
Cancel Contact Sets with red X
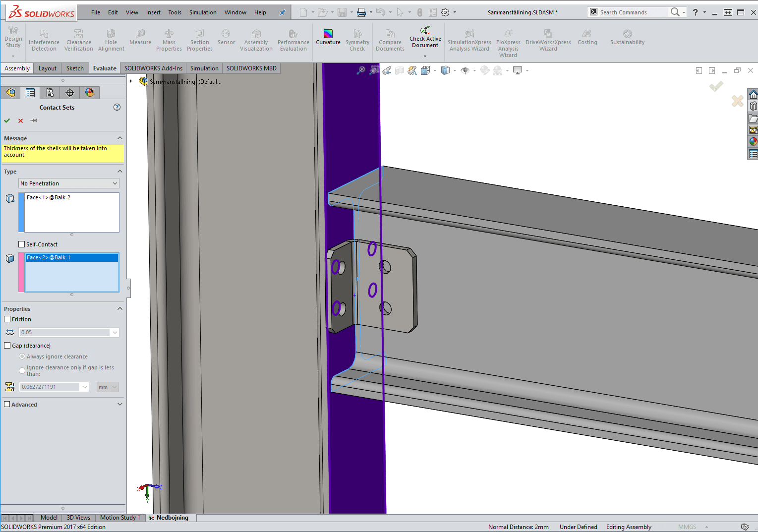(x=20, y=120)
